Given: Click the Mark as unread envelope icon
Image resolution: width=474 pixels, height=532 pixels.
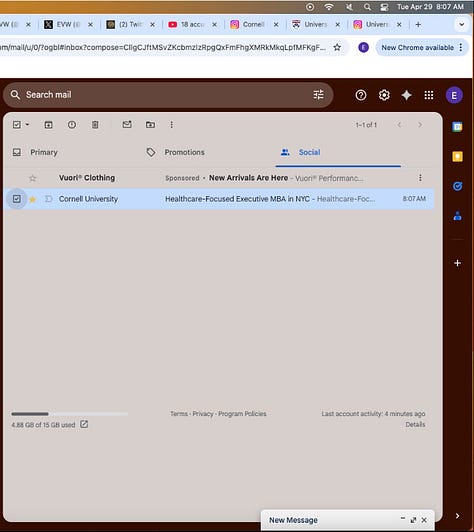Looking at the screenshot, I should 127,125.
